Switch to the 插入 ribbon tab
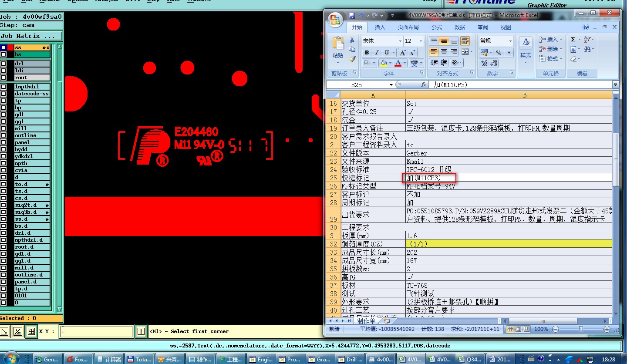627x364 pixels. click(380, 27)
